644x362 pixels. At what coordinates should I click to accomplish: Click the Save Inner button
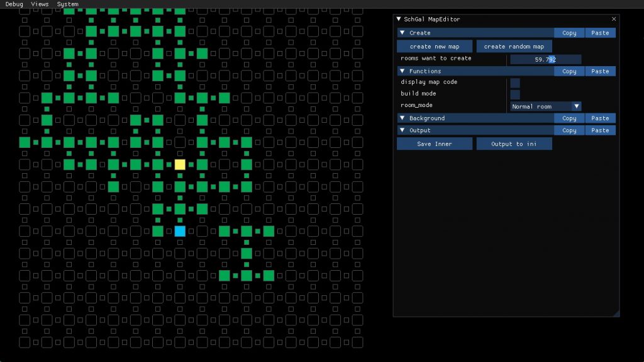coord(434,144)
